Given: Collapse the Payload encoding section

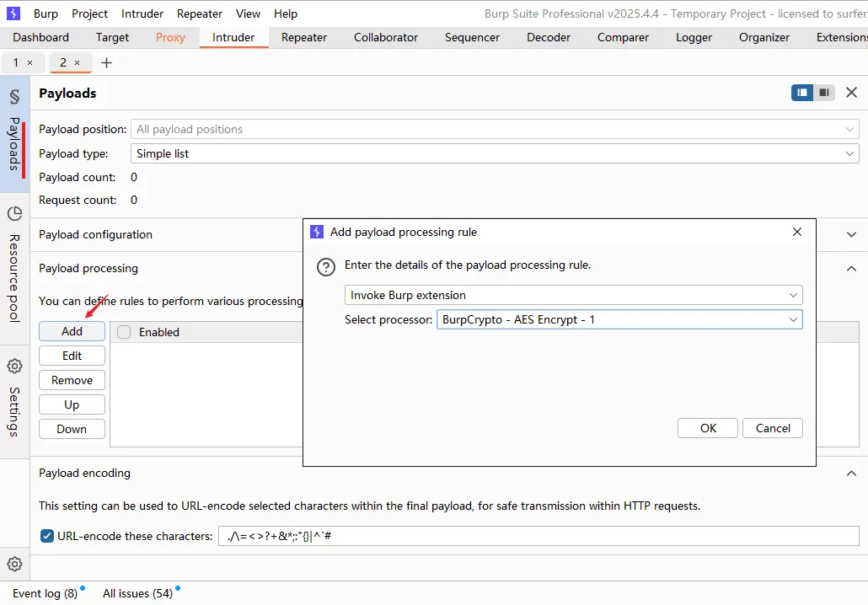Looking at the screenshot, I should tap(851, 474).
